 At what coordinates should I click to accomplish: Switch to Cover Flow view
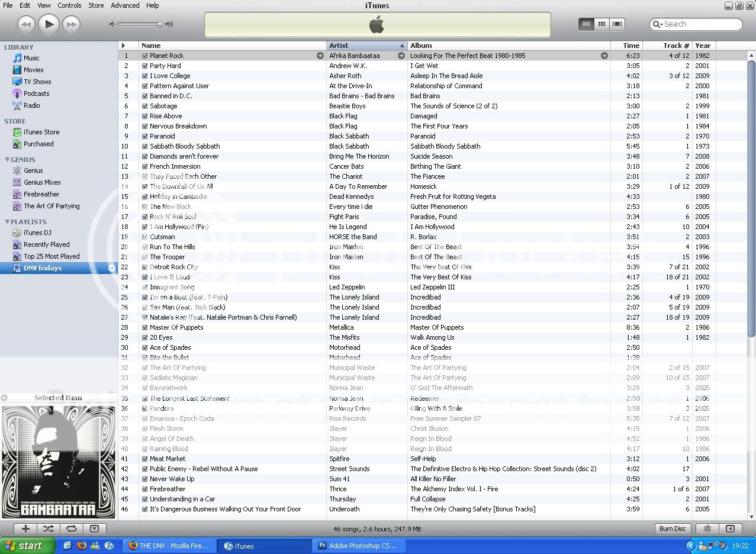(617, 24)
